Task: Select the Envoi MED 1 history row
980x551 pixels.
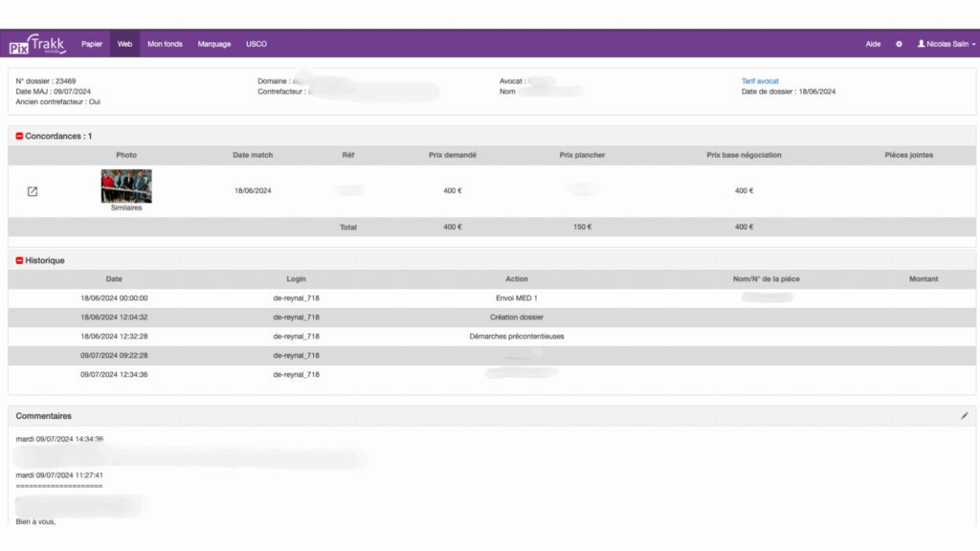Action: point(516,298)
